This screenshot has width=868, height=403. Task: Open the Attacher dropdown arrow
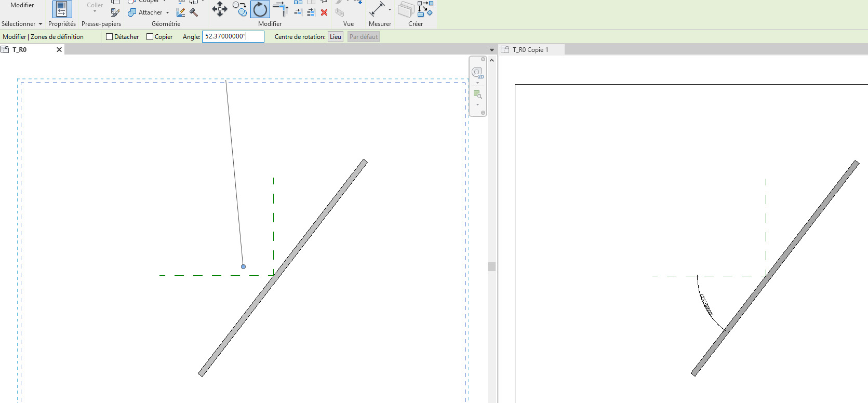pos(167,12)
